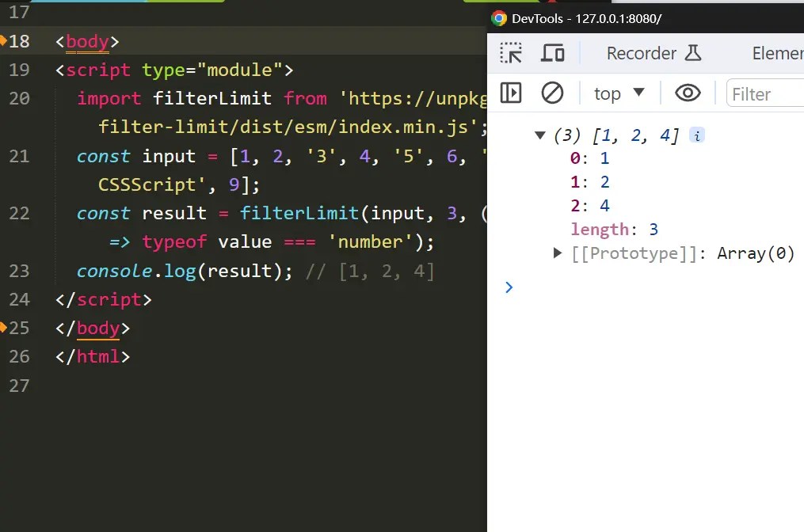Collapse the (3) [1, 2, 4] array
This screenshot has width=804, height=532.
539,135
